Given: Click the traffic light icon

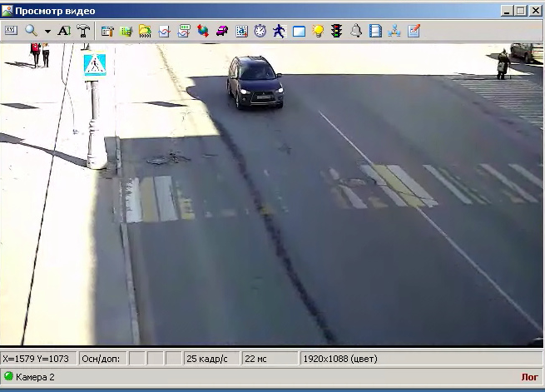Looking at the screenshot, I should [337, 31].
